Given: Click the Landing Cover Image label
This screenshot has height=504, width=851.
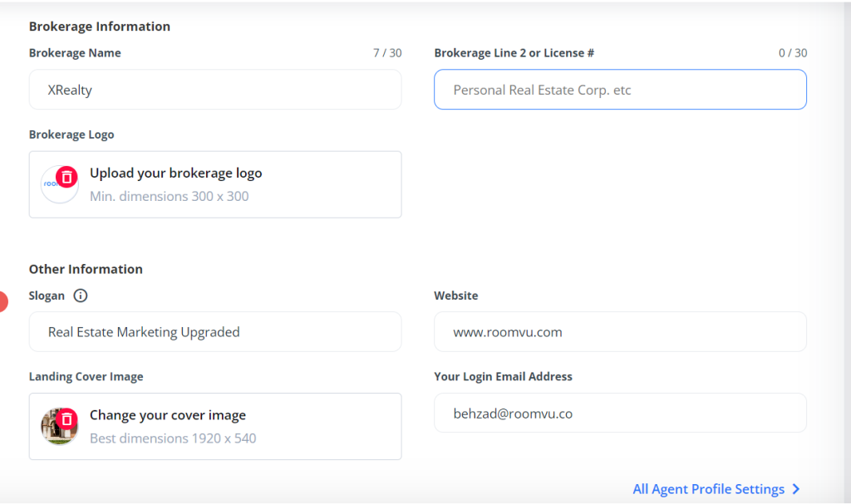Looking at the screenshot, I should [x=86, y=377].
